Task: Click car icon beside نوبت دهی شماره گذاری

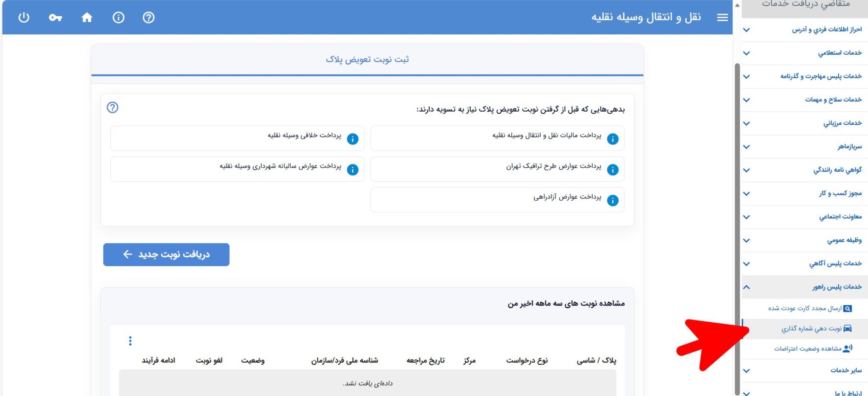Action: point(848,329)
